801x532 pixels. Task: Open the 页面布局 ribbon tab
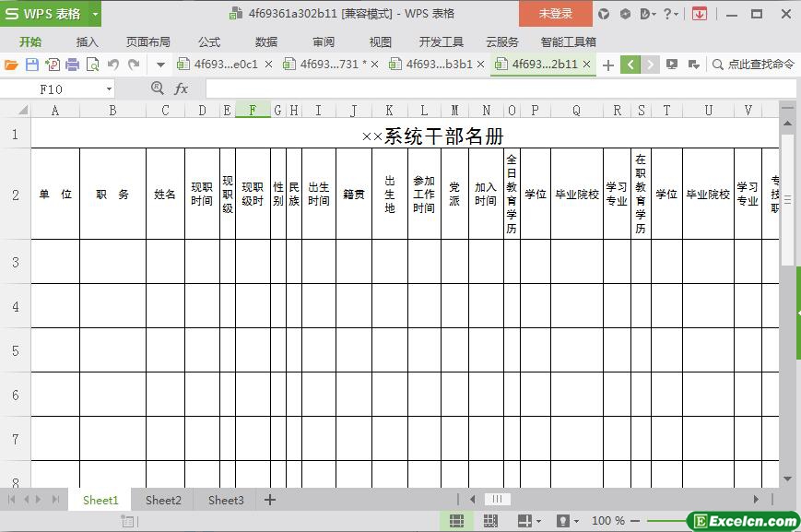[148, 41]
